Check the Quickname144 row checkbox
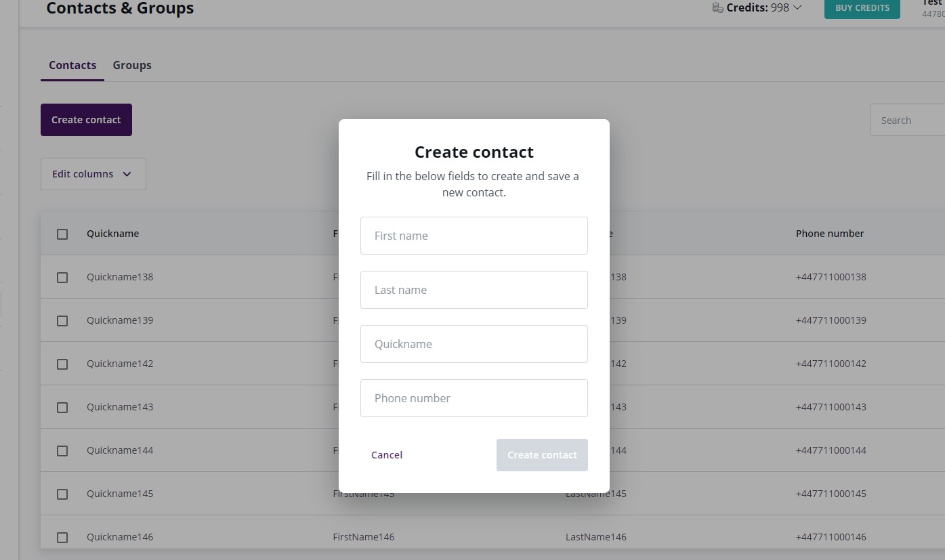This screenshot has height=560, width=945. pos(62,450)
